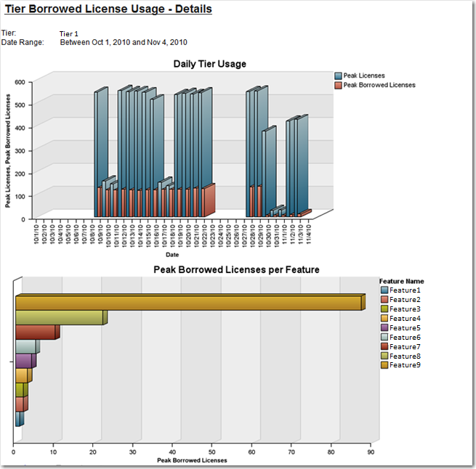Click the longest gold bar in feature chart

click(187, 303)
